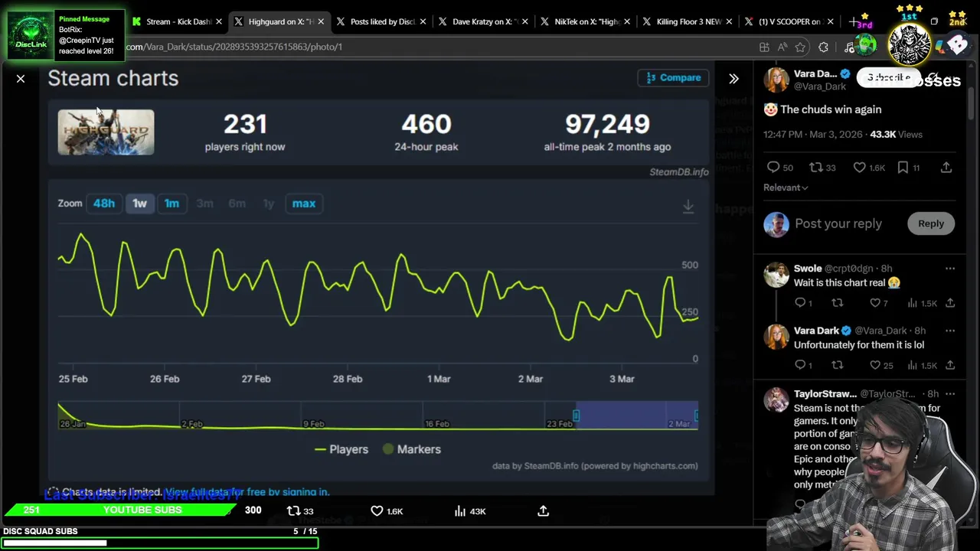This screenshot has width=980, height=551.
Task: Reply to Vara Dark's 'Unfortunately' comment
Action: point(802,365)
